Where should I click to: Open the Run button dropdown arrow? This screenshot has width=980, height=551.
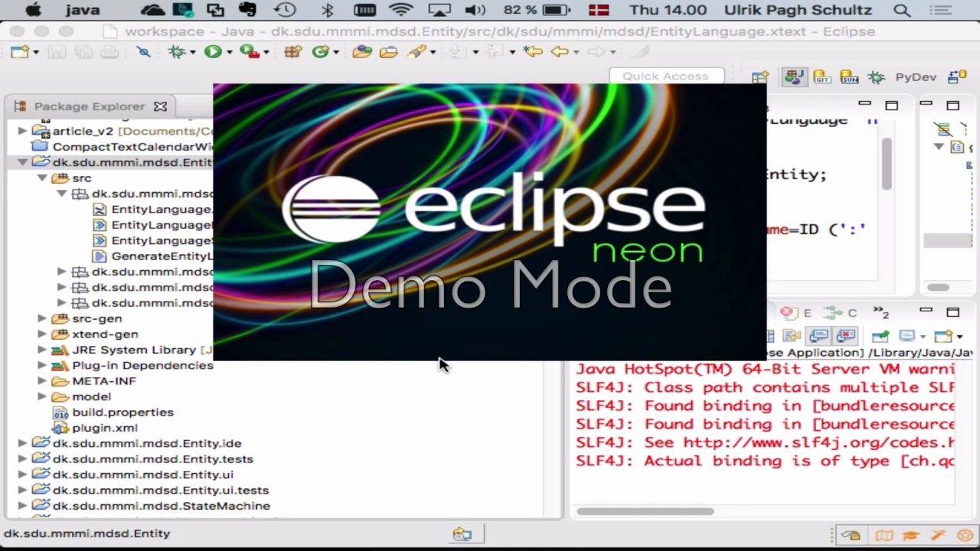pos(229,52)
